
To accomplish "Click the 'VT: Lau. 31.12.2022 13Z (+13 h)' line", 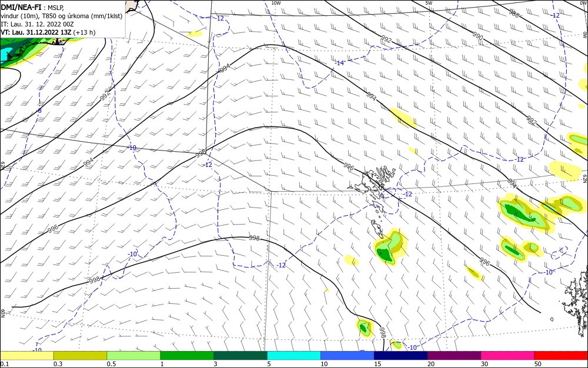I will [48, 32].
